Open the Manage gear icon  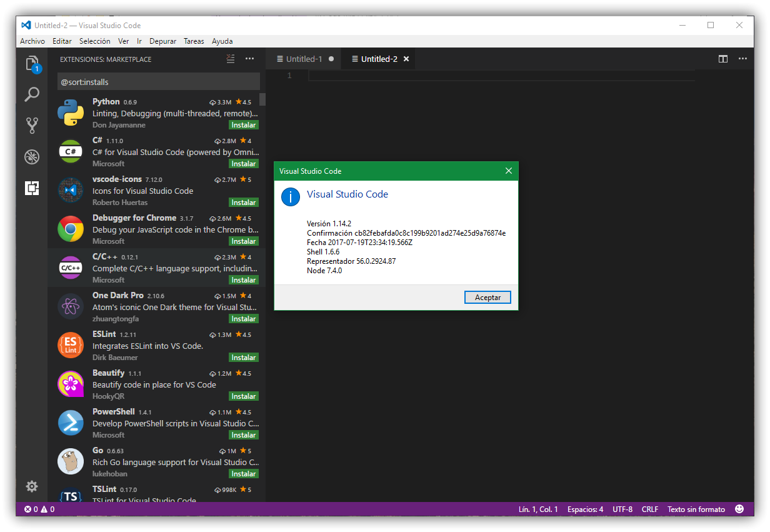click(32, 486)
